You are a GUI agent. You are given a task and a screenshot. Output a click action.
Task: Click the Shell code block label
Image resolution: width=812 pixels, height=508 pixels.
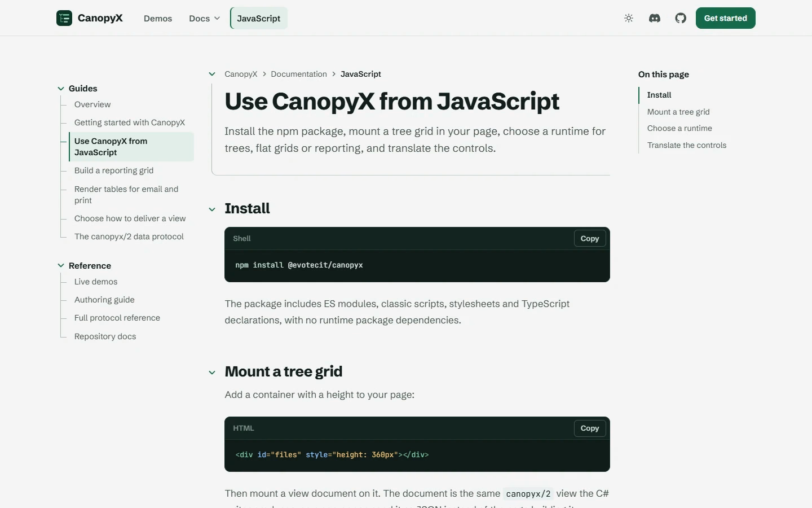click(x=242, y=238)
